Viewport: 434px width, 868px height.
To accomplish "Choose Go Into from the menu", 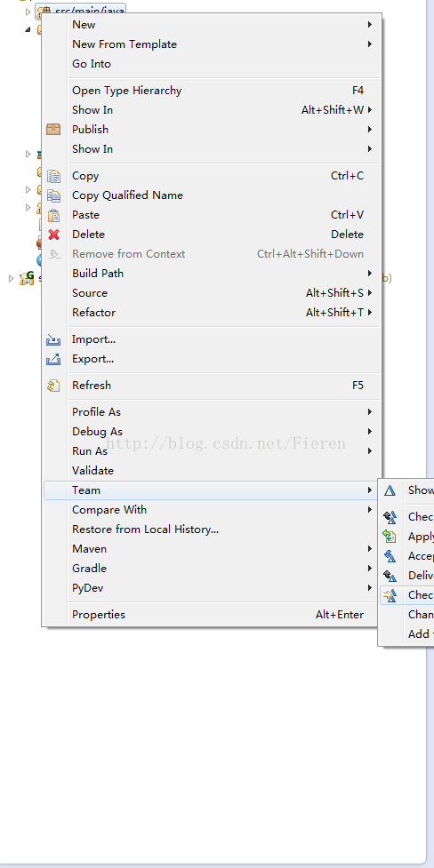I will pyautogui.click(x=212, y=64).
